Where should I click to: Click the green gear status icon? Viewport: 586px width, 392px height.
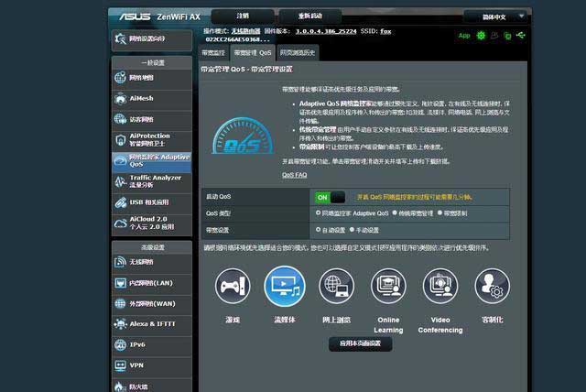point(481,36)
